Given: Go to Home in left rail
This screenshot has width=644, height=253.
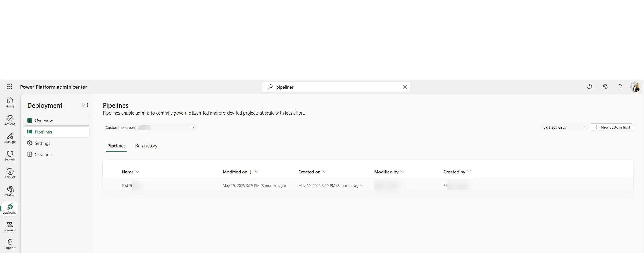Looking at the screenshot, I should pos(10,103).
